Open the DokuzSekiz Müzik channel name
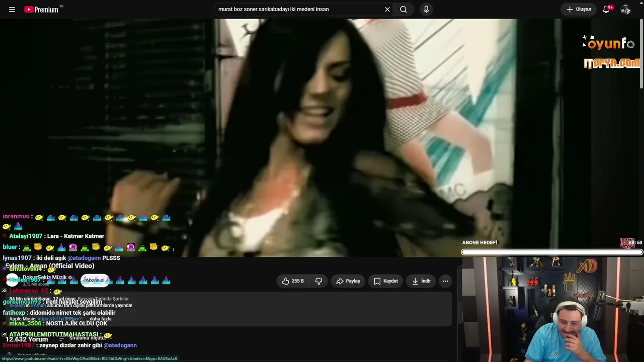This screenshot has height=362, width=644. [45, 278]
